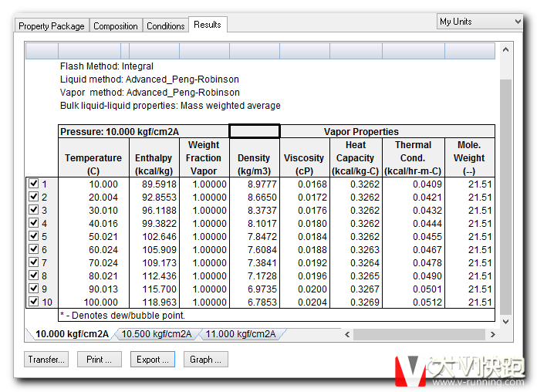Click the vertical scrollbar down arrow
The width and height of the screenshot is (537, 392).
(x=506, y=322)
